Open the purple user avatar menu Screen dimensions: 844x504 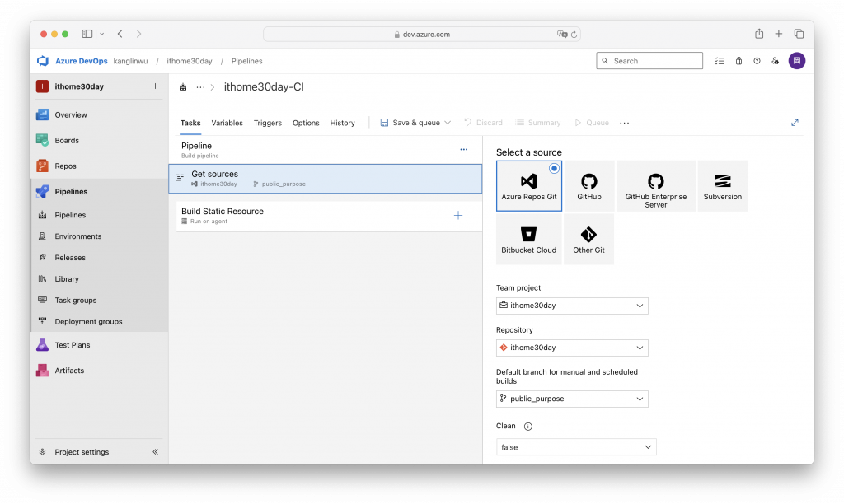pyautogui.click(x=797, y=61)
